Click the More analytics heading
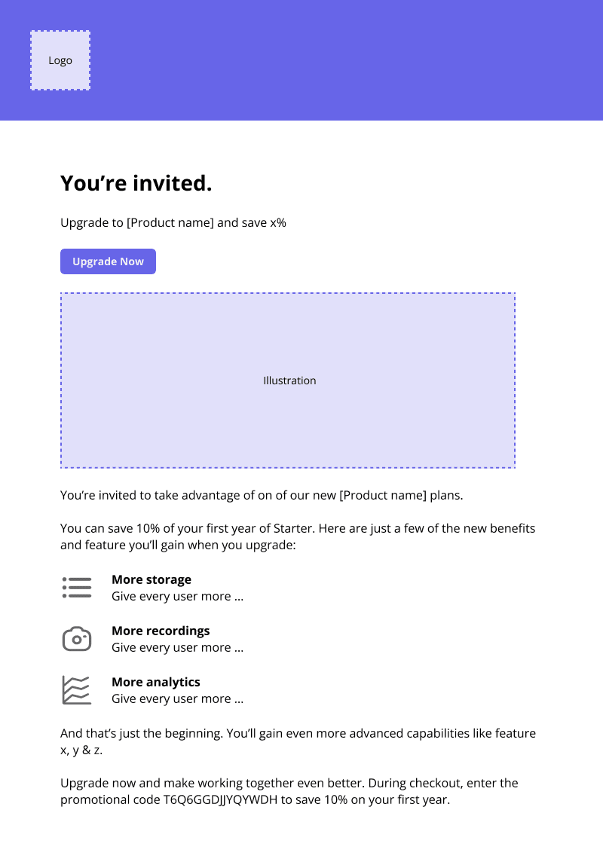 tap(156, 682)
